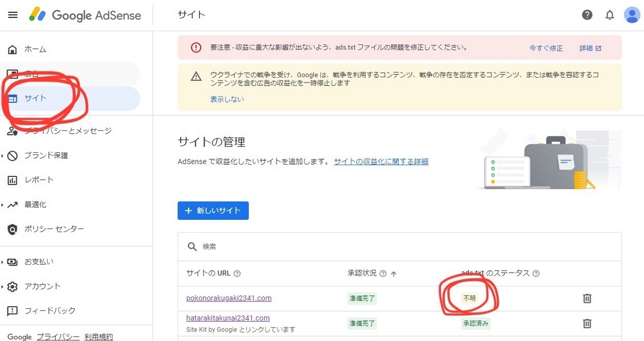Click the Google AdSense logo

pyautogui.click(x=85, y=15)
